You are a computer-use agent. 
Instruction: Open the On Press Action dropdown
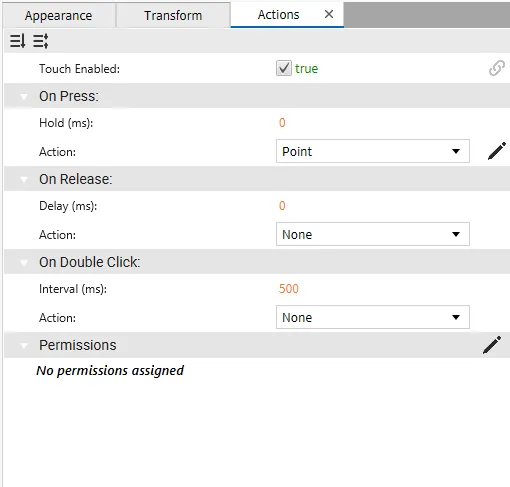pos(373,151)
